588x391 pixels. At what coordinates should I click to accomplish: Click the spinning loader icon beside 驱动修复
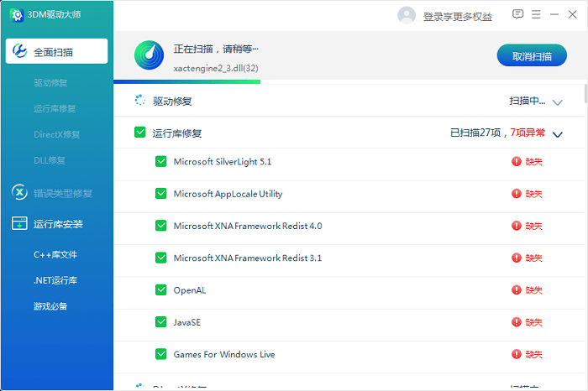click(140, 100)
